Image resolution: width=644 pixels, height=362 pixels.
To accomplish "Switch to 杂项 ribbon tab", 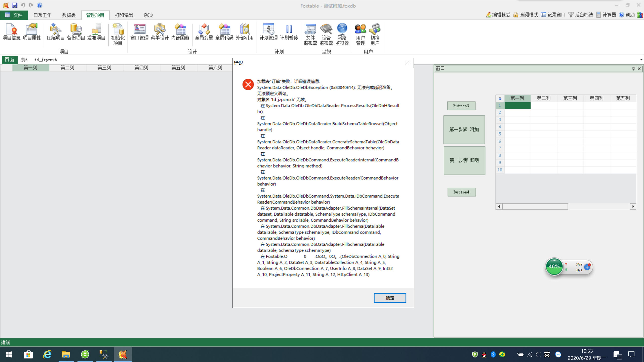I will tap(148, 15).
